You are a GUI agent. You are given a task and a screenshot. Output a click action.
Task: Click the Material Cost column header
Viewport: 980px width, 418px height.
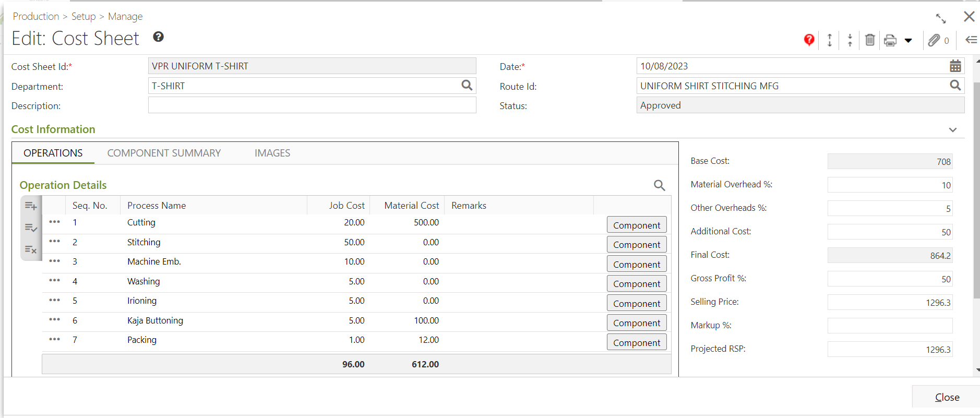[407, 205]
